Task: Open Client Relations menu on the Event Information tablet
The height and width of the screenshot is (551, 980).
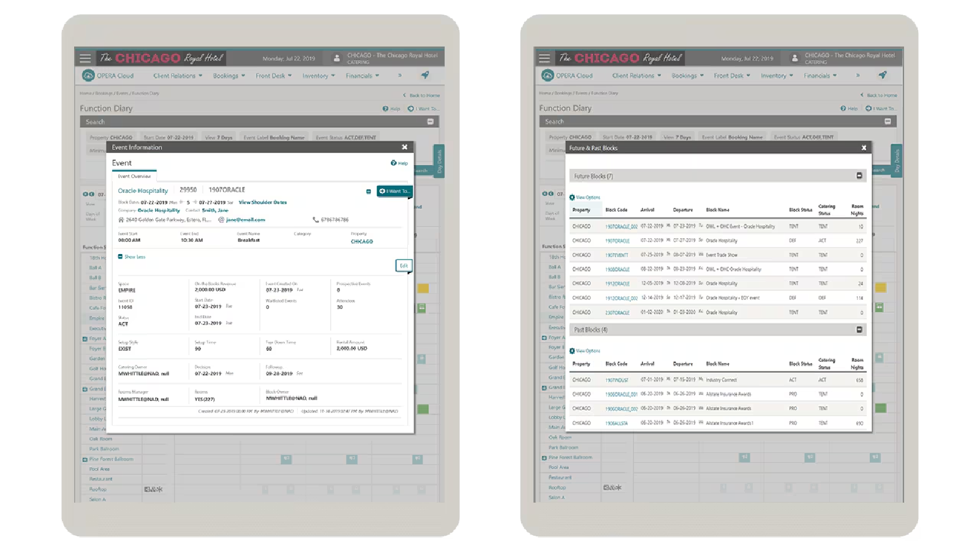Action: coord(178,76)
